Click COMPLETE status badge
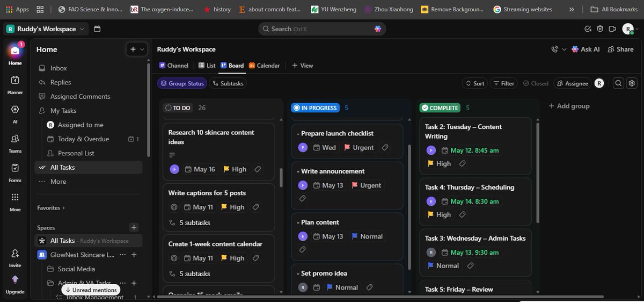The image size is (644, 302). pyautogui.click(x=440, y=108)
